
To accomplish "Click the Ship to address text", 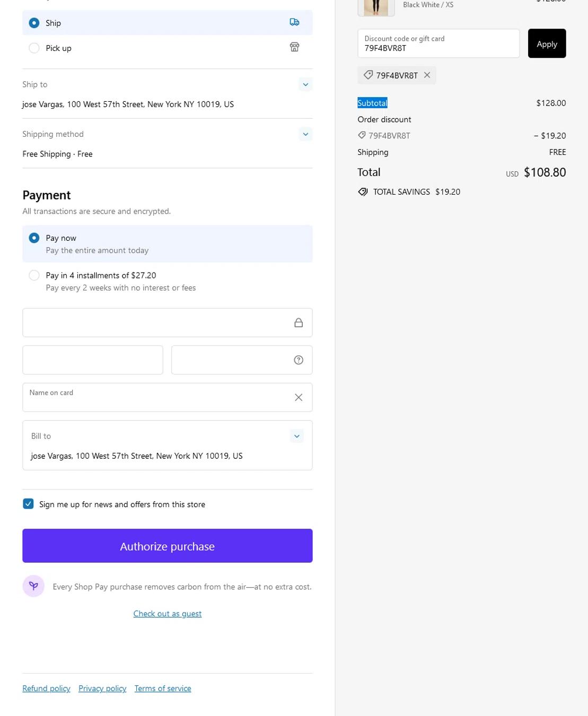I will tap(128, 104).
